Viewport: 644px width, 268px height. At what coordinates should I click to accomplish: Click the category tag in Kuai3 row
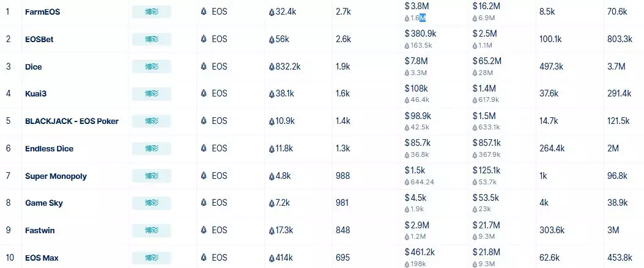tap(152, 94)
